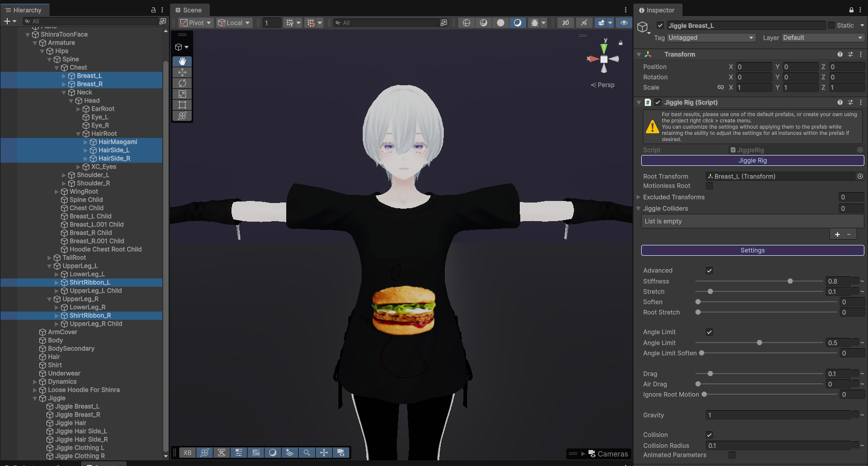
Task: Expand the Excluded Transforms list
Action: click(x=639, y=197)
